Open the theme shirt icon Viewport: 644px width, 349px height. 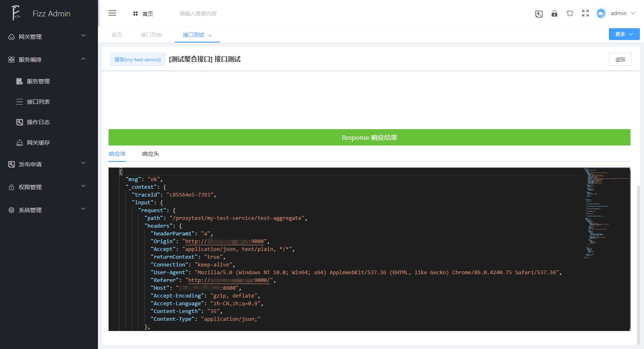(x=570, y=13)
